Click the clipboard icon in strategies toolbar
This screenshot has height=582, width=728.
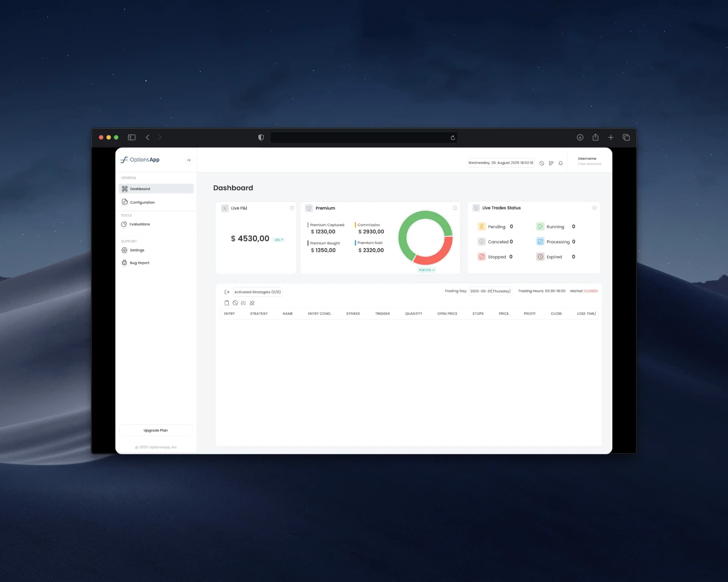pos(226,303)
